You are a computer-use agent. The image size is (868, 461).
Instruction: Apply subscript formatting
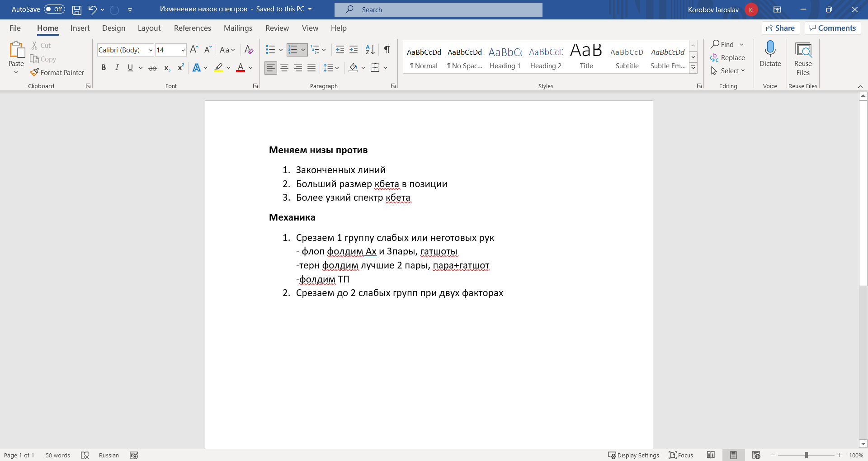[x=167, y=68]
